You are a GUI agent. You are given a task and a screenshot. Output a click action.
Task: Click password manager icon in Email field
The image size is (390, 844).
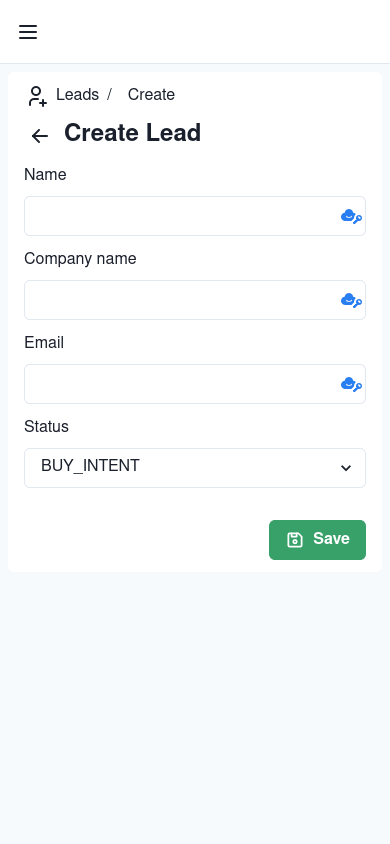(x=351, y=384)
